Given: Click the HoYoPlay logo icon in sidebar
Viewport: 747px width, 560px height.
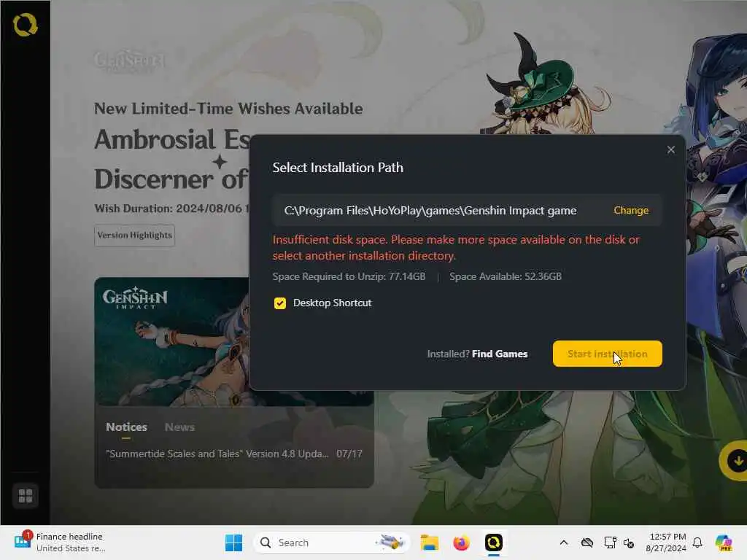Looking at the screenshot, I should tap(26, 25).
